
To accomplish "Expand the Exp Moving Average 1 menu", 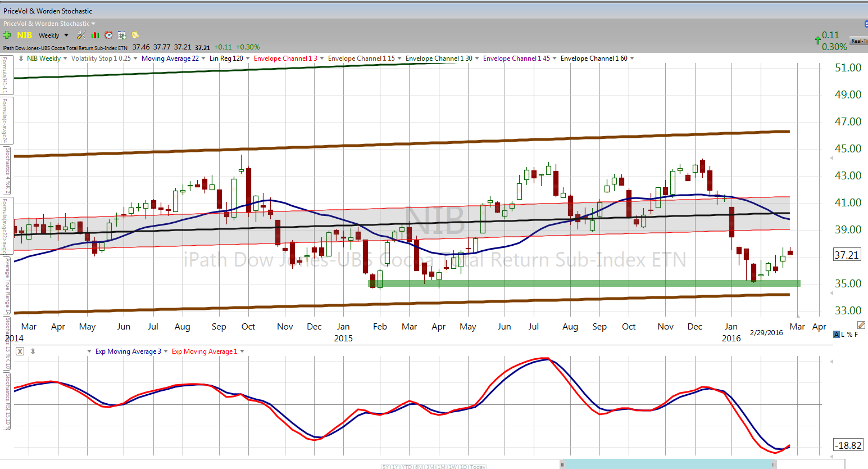I will (x=242, y=351).
